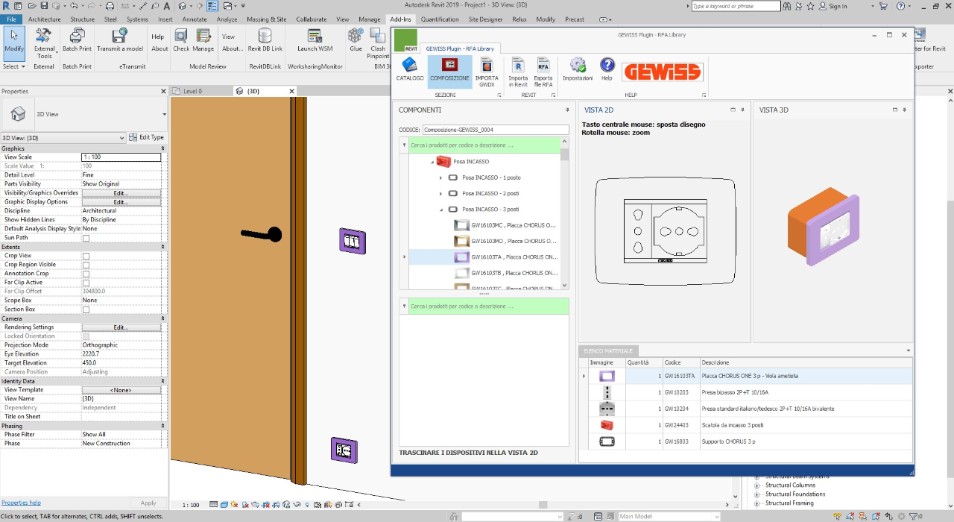
Task: Open External Tools in Add-Ins ribbon
Action: click(44, 43)
